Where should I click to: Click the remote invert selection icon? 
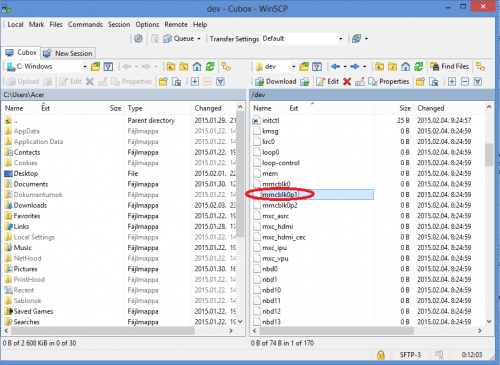pyautogui.click(x=478, y=82)
